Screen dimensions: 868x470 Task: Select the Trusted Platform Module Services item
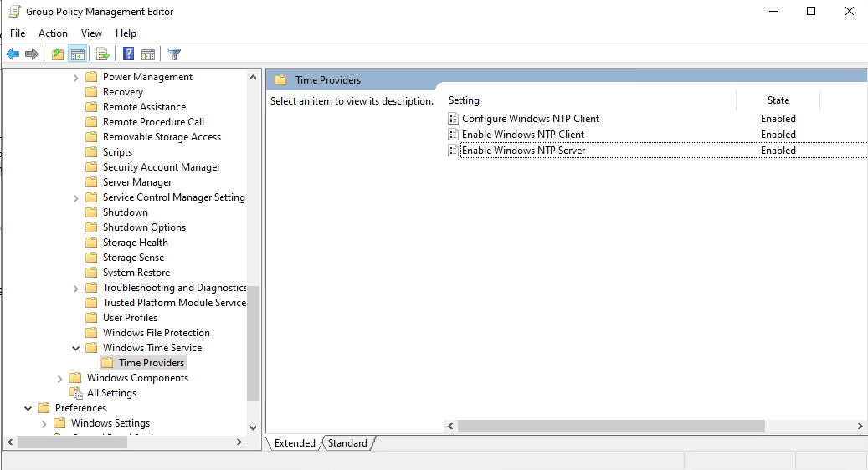pyautogui.click(x=174, y=303)
